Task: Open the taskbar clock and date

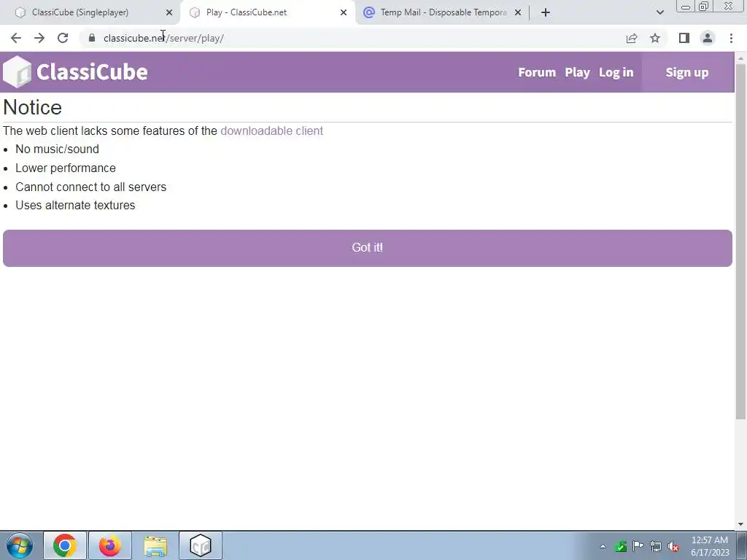Action: tap(710, 546)
